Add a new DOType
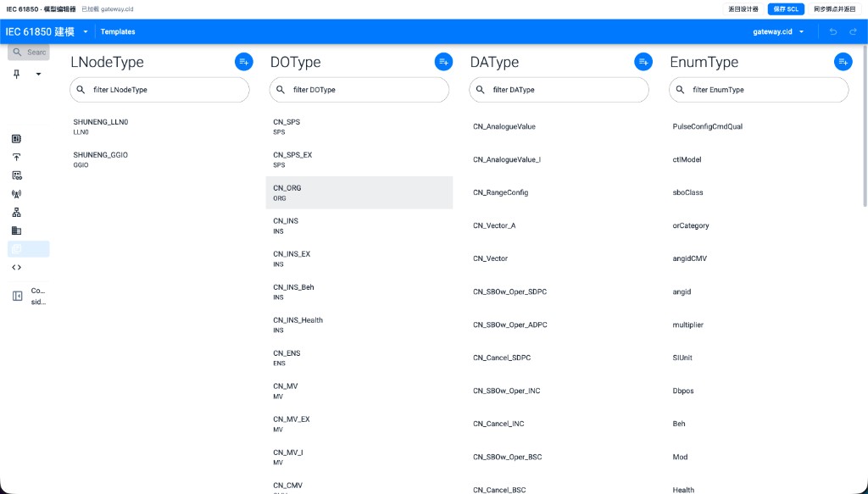The width and height of the screenshot is (868, 494). (443, 62)
